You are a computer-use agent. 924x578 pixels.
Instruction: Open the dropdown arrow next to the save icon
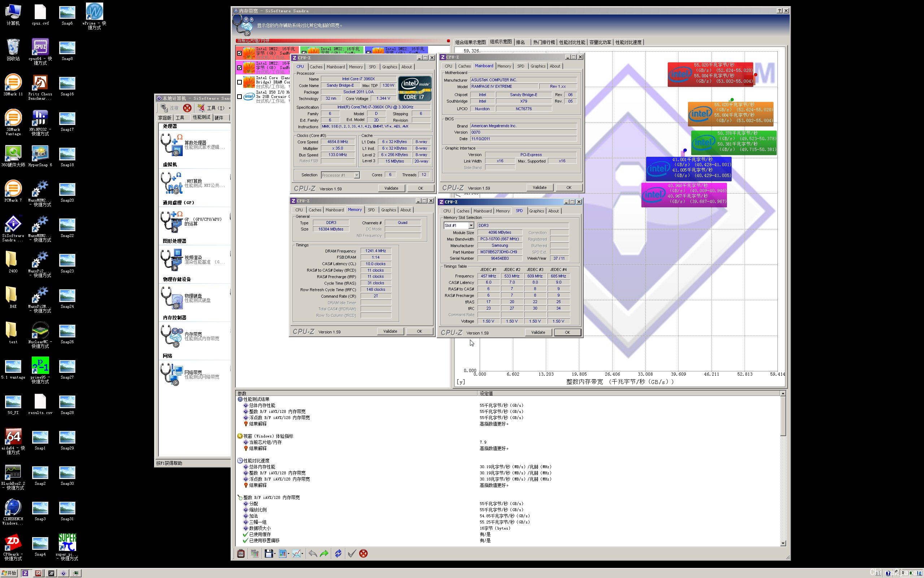pos(275,553)
